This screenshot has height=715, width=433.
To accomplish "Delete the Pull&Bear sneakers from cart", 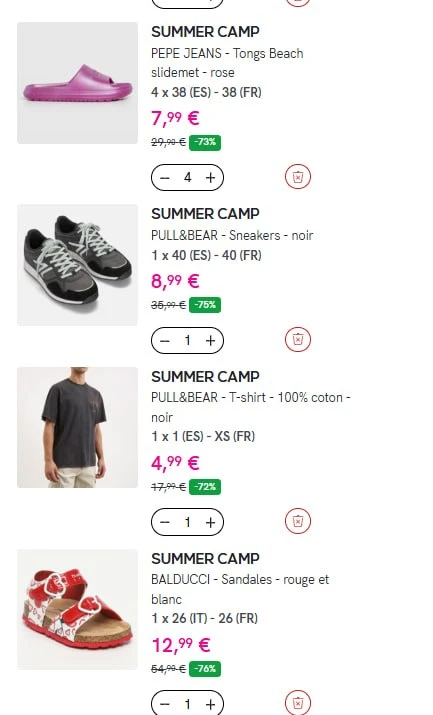I will 298,340.
